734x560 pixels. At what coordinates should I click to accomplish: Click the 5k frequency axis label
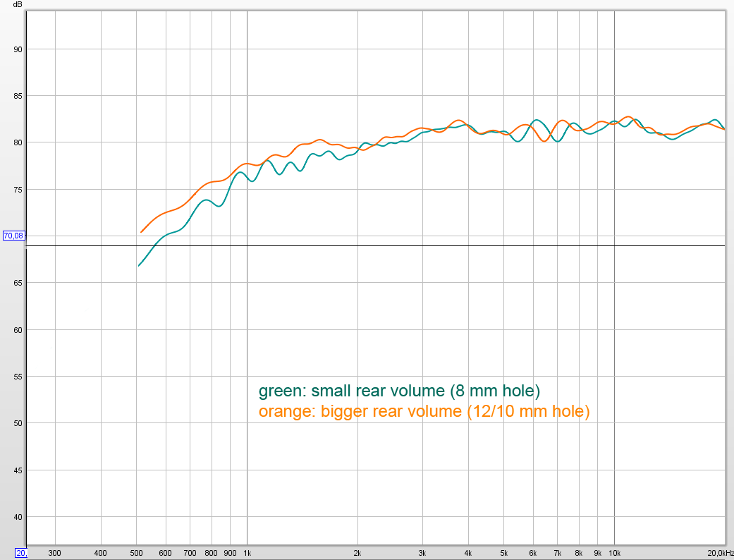503,553
